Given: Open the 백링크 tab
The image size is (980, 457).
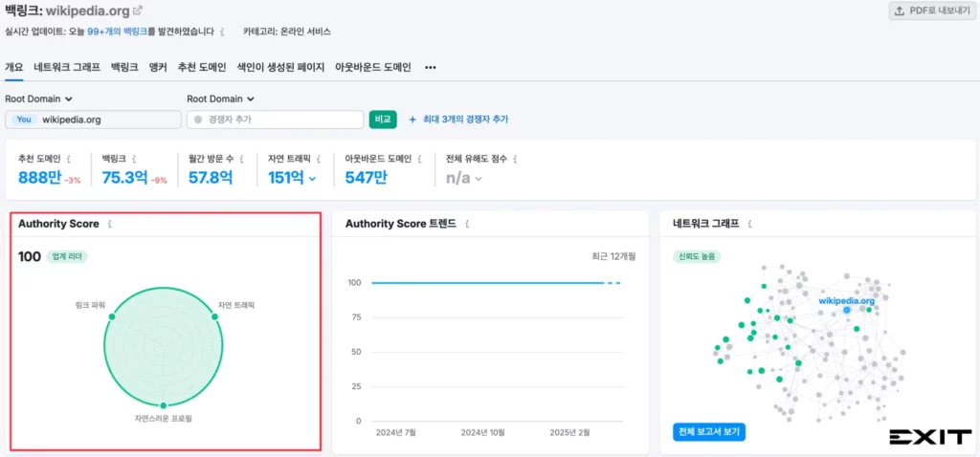Looking at the screenshot, I should pyautogui.click(x=124, y=68).
